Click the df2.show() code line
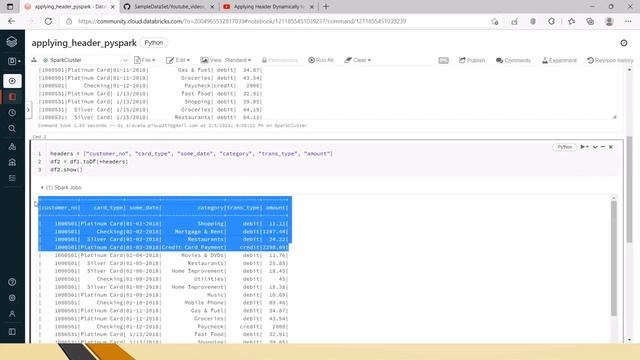This screenshot has width=640, height=360. coord(66,170)
